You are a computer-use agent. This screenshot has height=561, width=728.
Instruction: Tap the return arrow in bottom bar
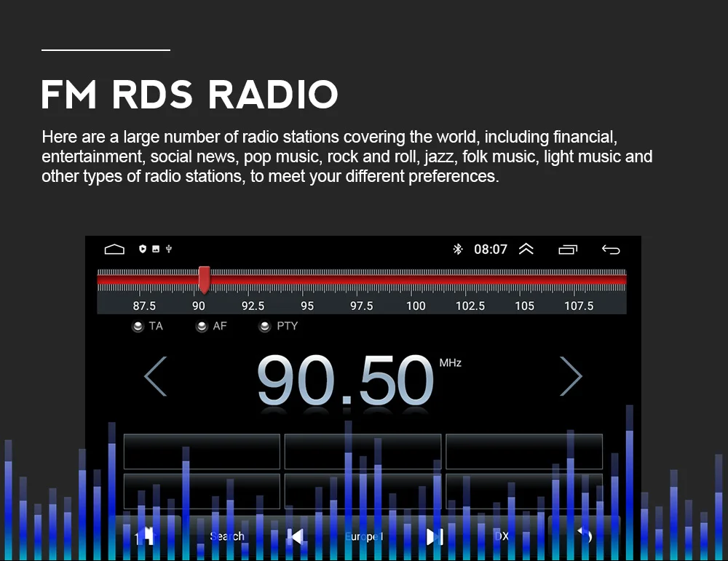point(585,536)
